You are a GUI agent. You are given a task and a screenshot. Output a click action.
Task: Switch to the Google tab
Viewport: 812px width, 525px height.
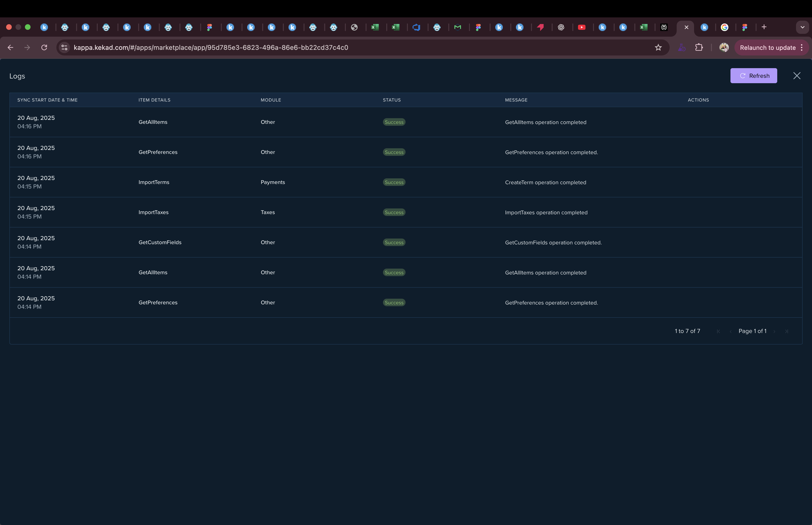click(724, 27)
